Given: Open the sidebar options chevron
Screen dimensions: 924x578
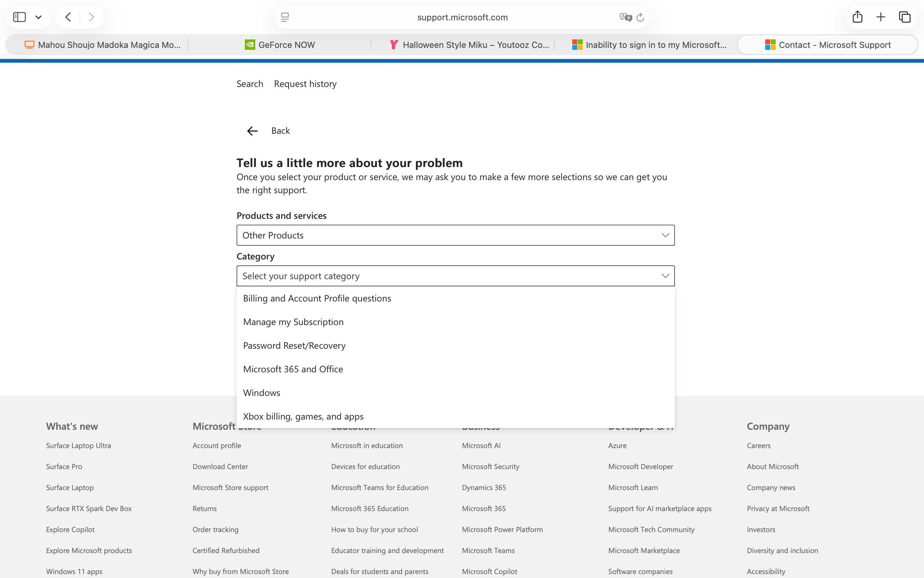Looking at the screenshot, I should tap(38, 17).
